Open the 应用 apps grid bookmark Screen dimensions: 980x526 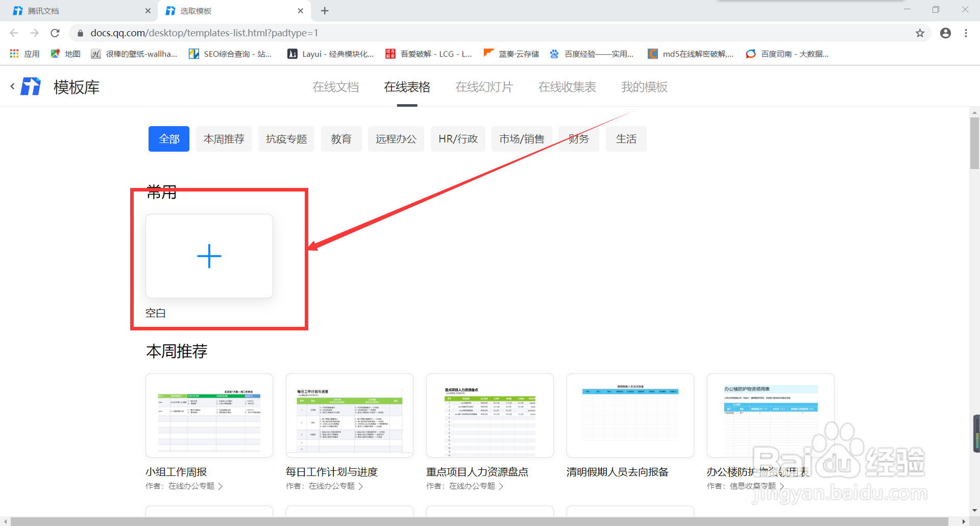pyautogui.click(x=24, y=54)
